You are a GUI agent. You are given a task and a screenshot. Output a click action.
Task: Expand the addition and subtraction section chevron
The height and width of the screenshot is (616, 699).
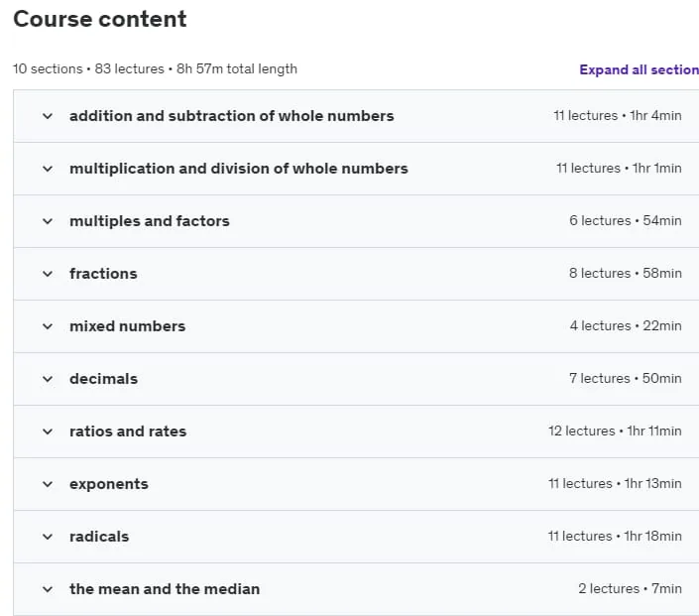pyautogui.click(x=48, y=116)
